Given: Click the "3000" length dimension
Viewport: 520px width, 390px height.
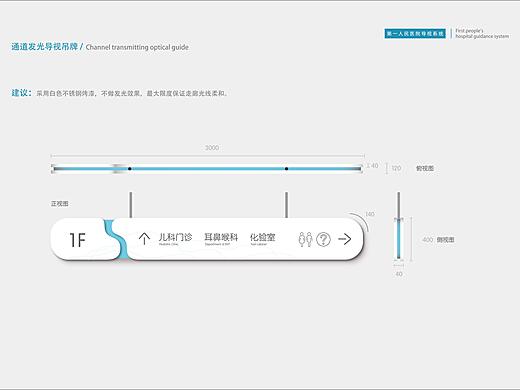Looking at the screenshot, I should pyautogui.click(x=212, y=148).
